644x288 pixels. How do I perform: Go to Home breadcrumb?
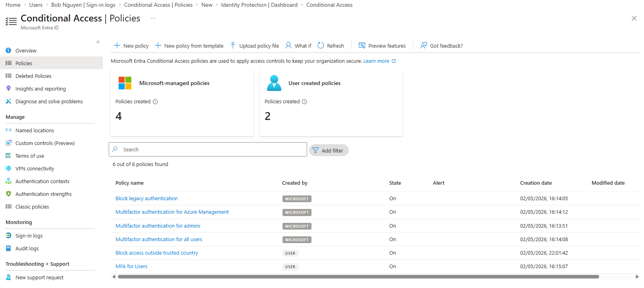coord(13,5)
